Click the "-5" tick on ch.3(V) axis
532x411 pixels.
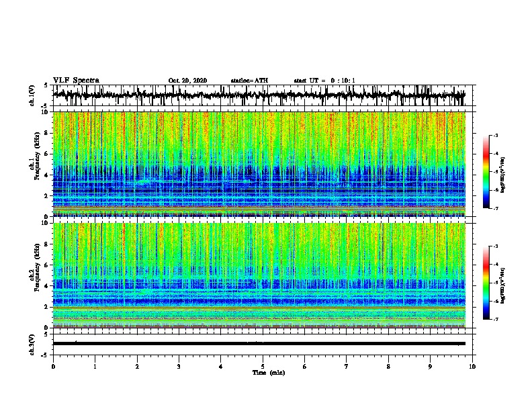(x=46, y=355)
